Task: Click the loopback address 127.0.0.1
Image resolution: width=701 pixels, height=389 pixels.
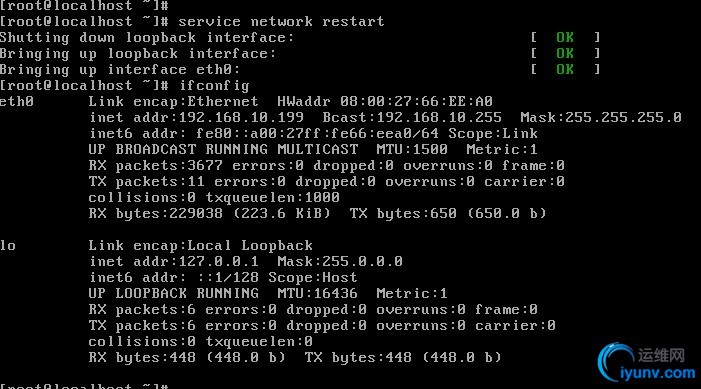Action: point(219,261)
